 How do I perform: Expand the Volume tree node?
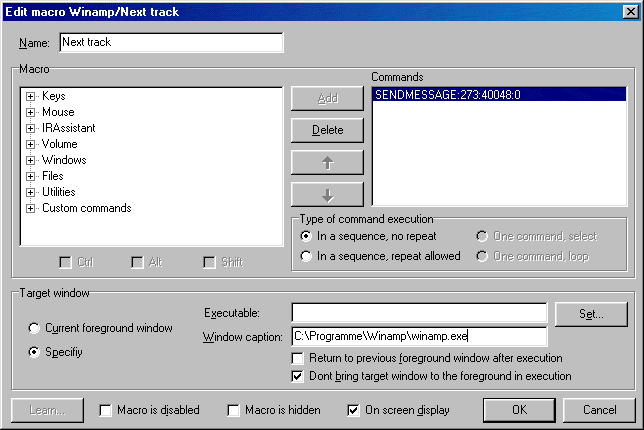30,145
